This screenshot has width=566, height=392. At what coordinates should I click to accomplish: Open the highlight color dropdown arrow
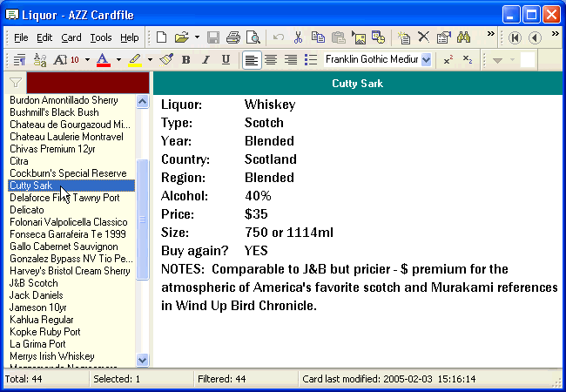click(x=150, y=59)
